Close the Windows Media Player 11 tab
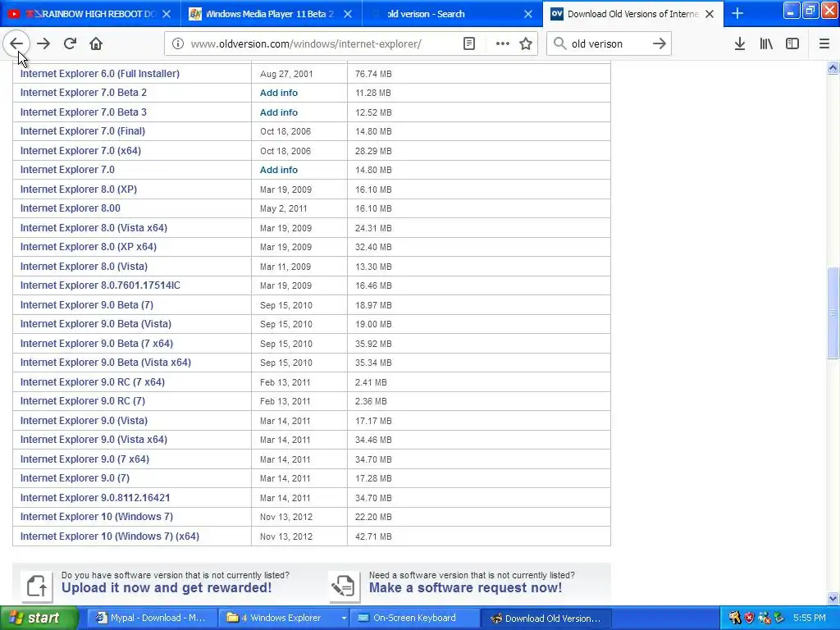This screenshot has width=840, height=630. [348, 14]
